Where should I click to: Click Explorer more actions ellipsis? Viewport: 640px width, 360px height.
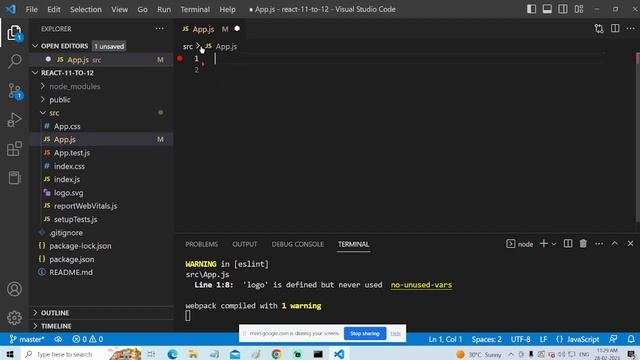[160, 29]
